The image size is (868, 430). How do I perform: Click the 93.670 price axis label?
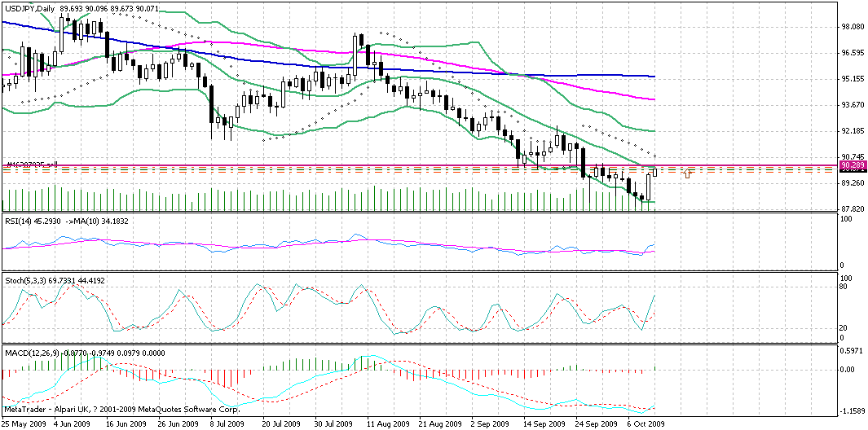[852, 104]
